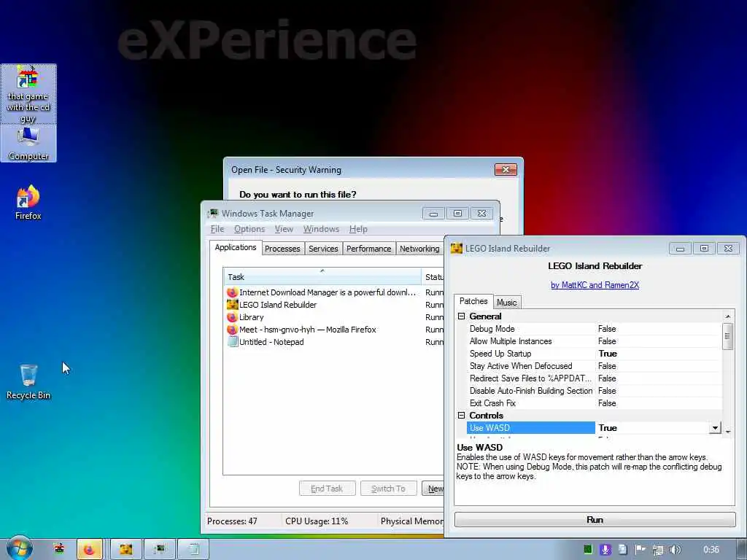Switch to the Networking tab
Viewport: 747px width, 560px height.
419,249
